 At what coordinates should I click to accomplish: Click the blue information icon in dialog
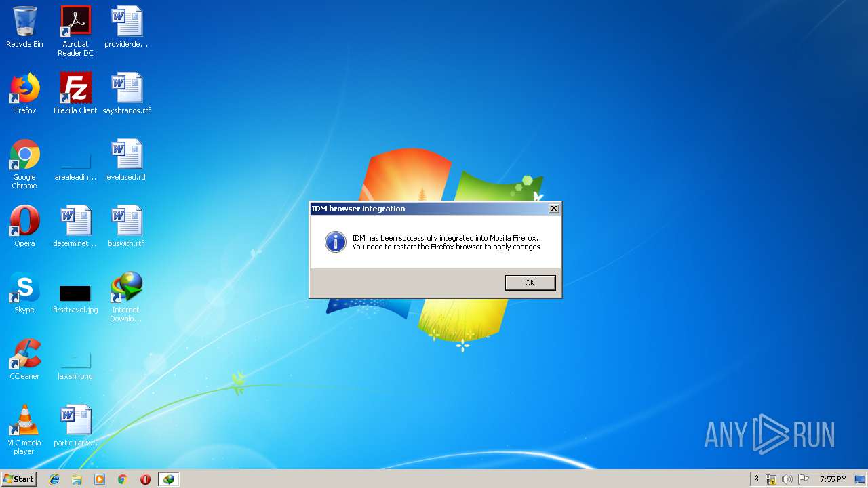point(336,242)
